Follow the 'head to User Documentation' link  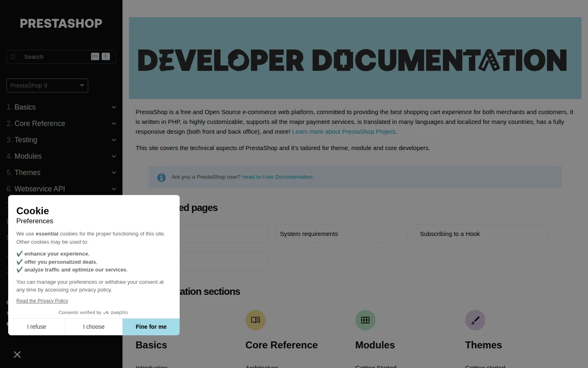pyautogui.click(x=277, y=177)
